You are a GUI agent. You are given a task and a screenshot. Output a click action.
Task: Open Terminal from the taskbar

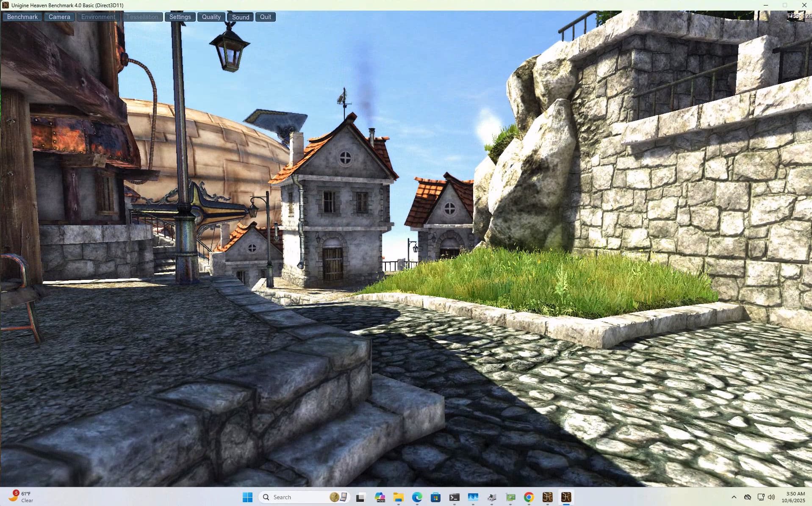pos(454,497)
